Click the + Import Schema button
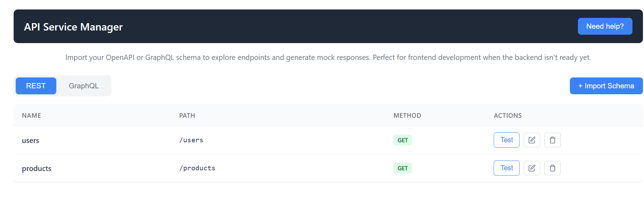This screenshot has width=644, height=198. pos(606,86)
